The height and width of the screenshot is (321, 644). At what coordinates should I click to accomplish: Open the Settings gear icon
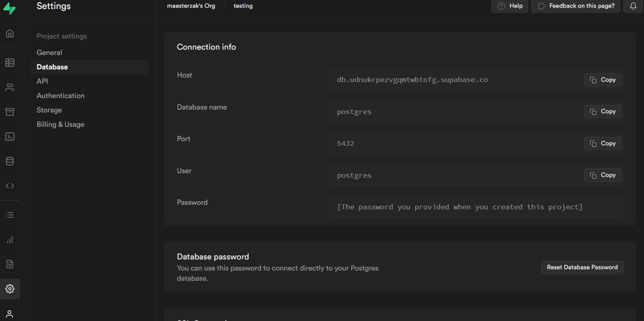(10, 289)
